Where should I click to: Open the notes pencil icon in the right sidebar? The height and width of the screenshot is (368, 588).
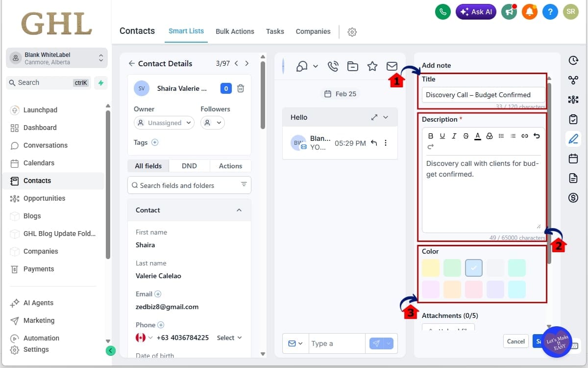click(573, 139)
